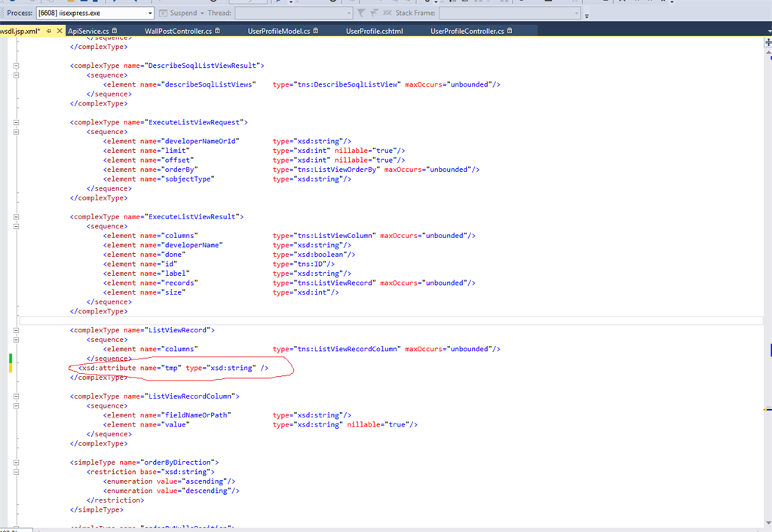This screenshot has width=772, height=532.
Task: Click the closing </restriction> tag
Action: [x=115, y=500]
